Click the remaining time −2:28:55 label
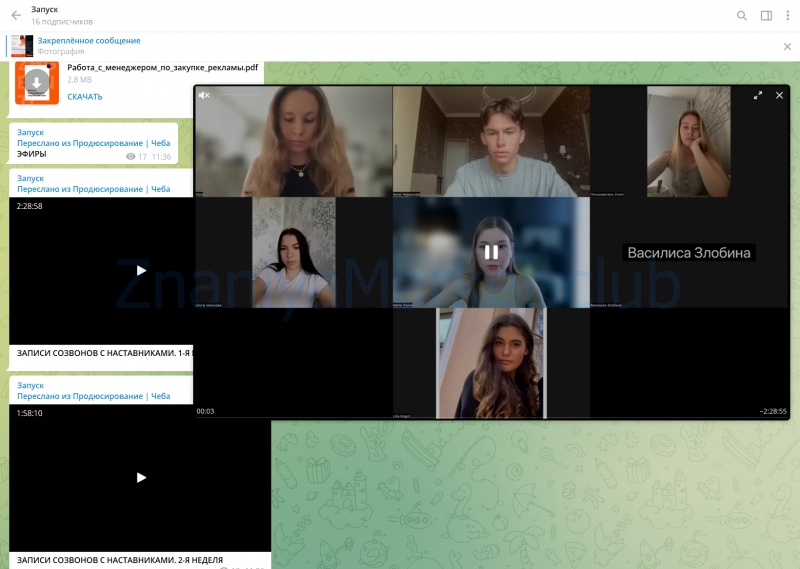This screenshot has width=800, height=569. coord(772,411)
